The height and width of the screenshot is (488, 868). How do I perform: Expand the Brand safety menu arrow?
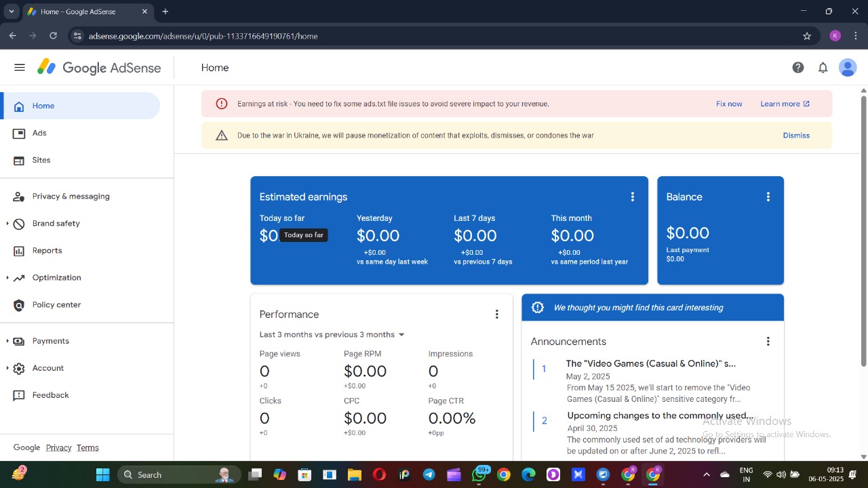pos(7,224)
